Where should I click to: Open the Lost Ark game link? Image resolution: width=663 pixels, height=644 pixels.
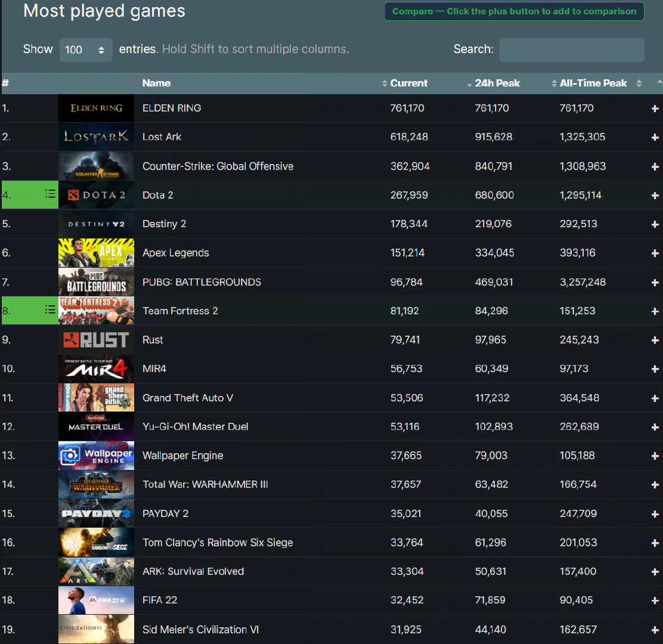162,137
